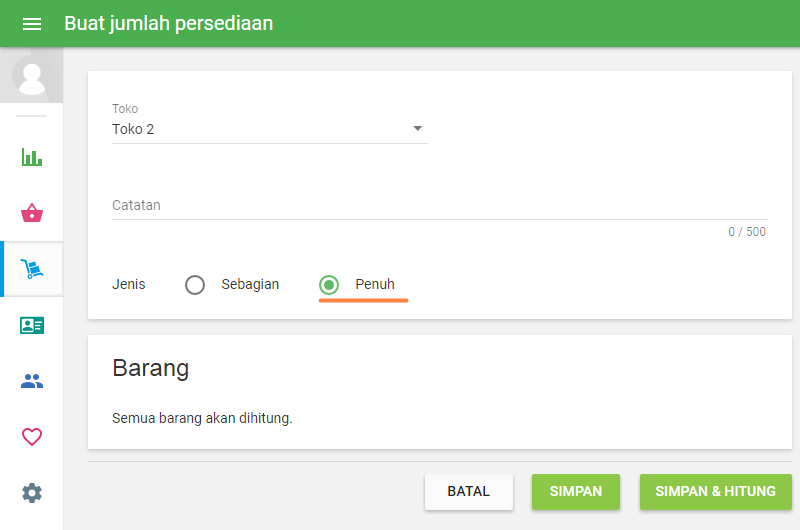Image resolution: width=800 pixels, height=530 pixels.
Task: Expand the Toko dropdown arrow
Action: [417, 129]
